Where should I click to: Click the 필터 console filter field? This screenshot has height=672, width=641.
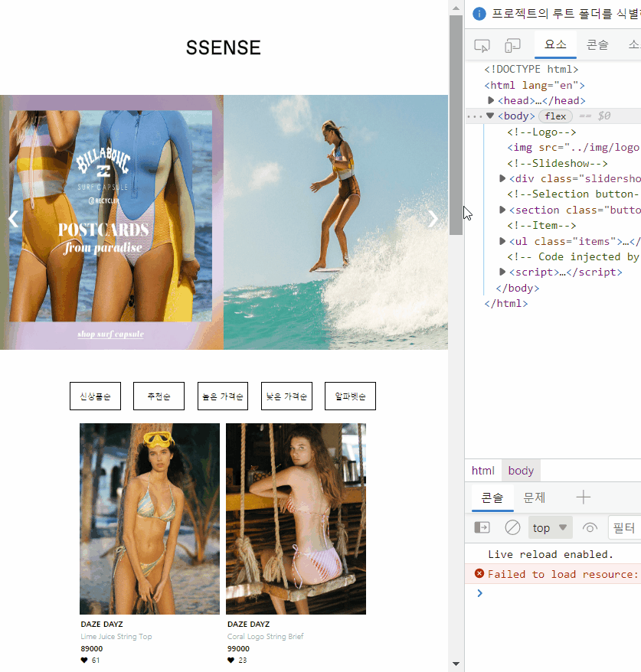click(x=624, y=527)
